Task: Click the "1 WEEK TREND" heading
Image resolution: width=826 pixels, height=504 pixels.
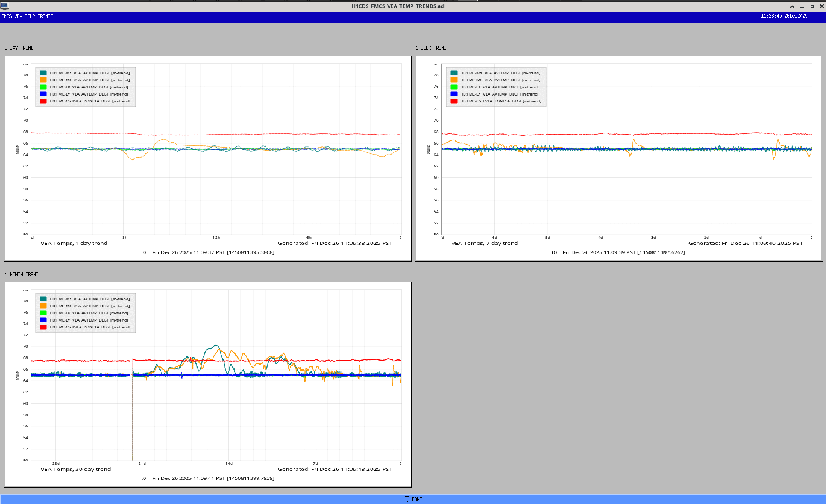Action: coord(431,48)
